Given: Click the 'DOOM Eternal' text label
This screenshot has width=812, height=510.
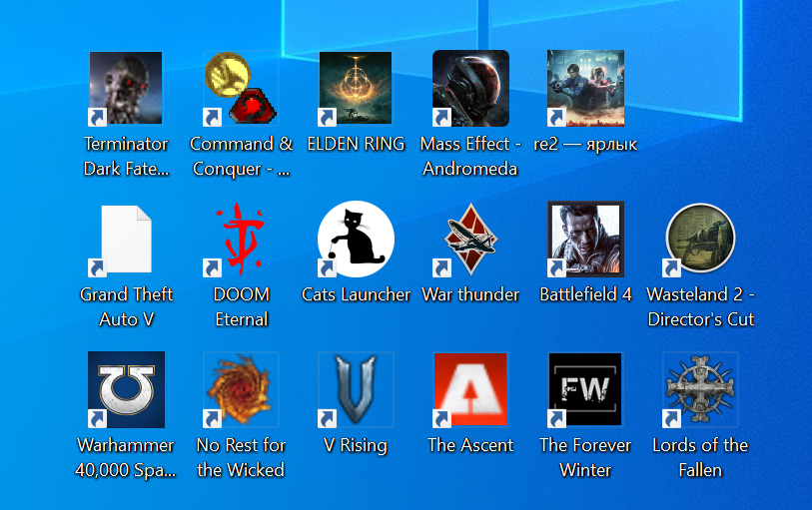Looking at the screenshot, I should click(242, 306).
